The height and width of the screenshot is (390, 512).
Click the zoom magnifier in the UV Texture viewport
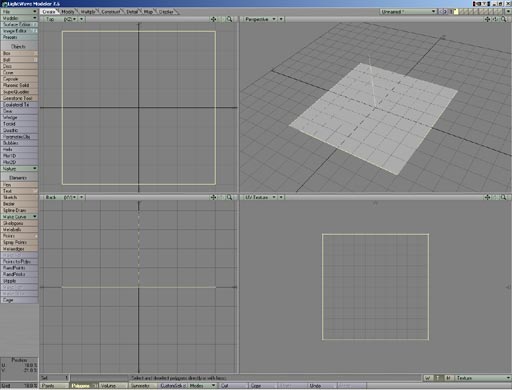504,197
